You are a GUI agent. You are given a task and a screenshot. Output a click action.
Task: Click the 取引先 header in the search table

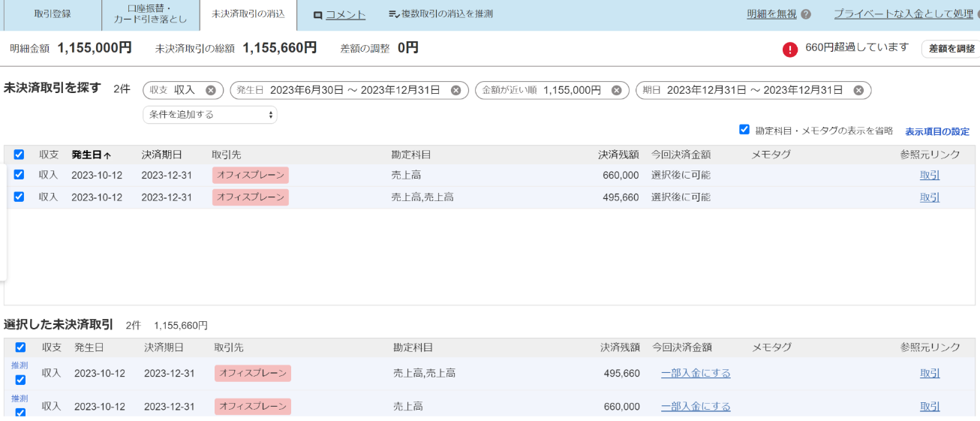[227, 155]
